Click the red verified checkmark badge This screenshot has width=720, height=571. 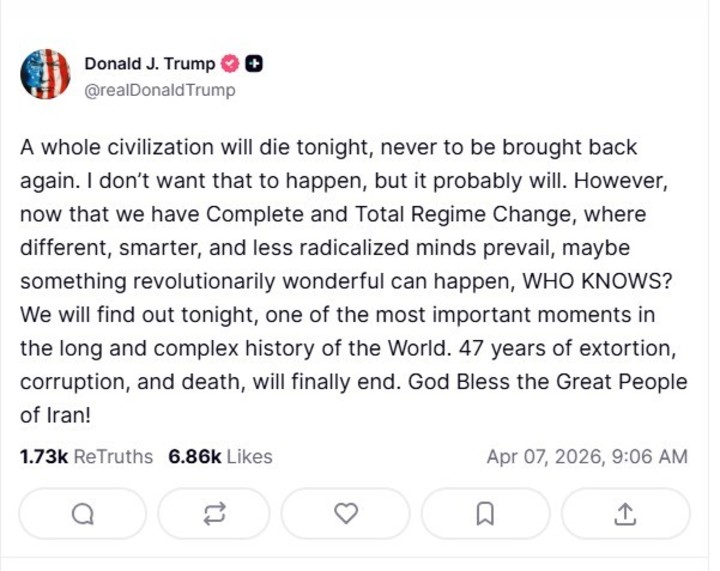click(230, 64)
